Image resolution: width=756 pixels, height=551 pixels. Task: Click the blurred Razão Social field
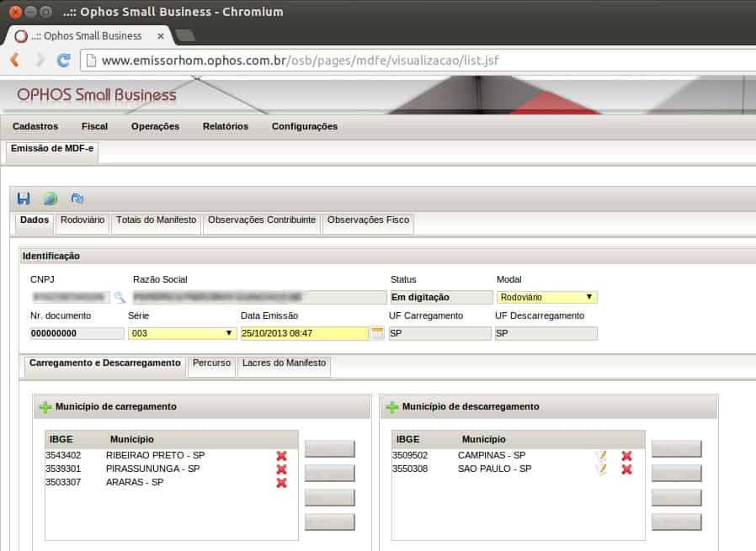(x=259, y=297)
